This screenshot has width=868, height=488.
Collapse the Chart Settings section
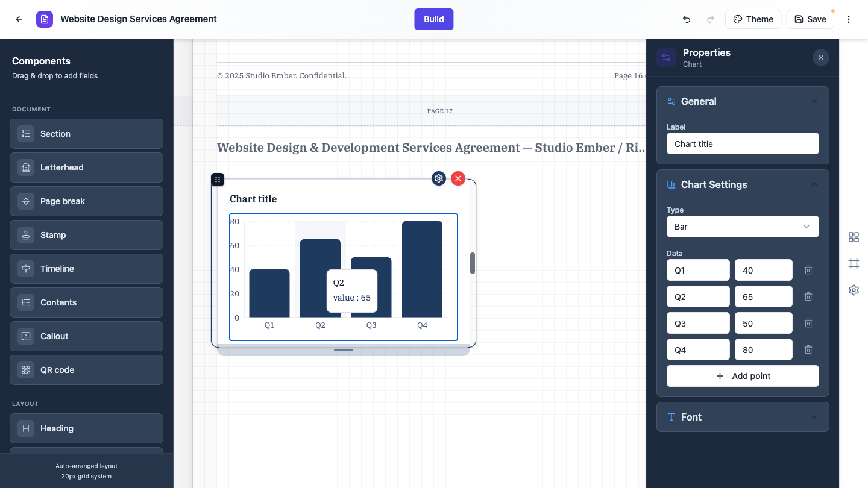(814, 184)
